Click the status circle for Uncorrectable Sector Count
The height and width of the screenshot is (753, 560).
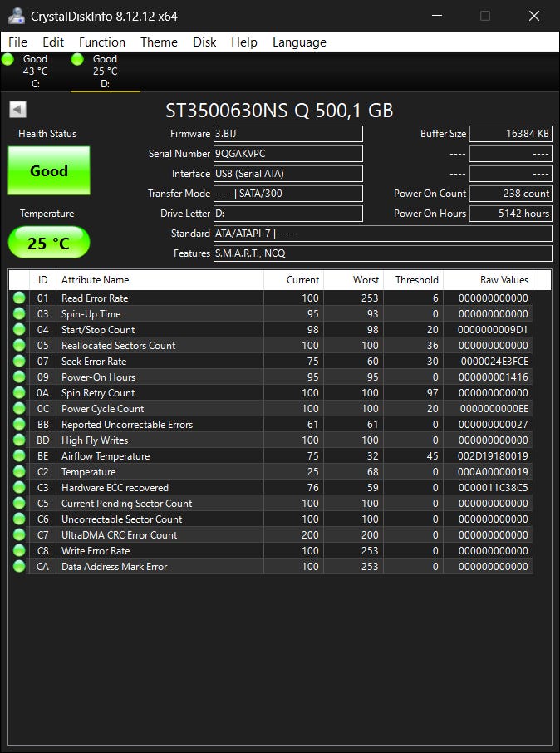coord(19,519)
